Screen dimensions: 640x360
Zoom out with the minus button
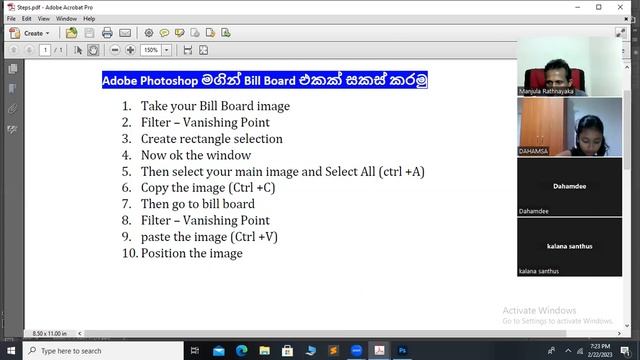pos(115,50)
